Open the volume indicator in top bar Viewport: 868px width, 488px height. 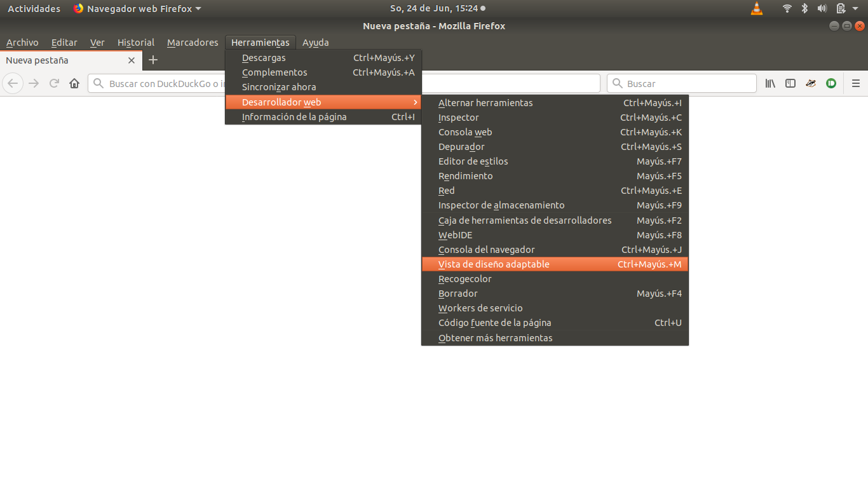822,8
